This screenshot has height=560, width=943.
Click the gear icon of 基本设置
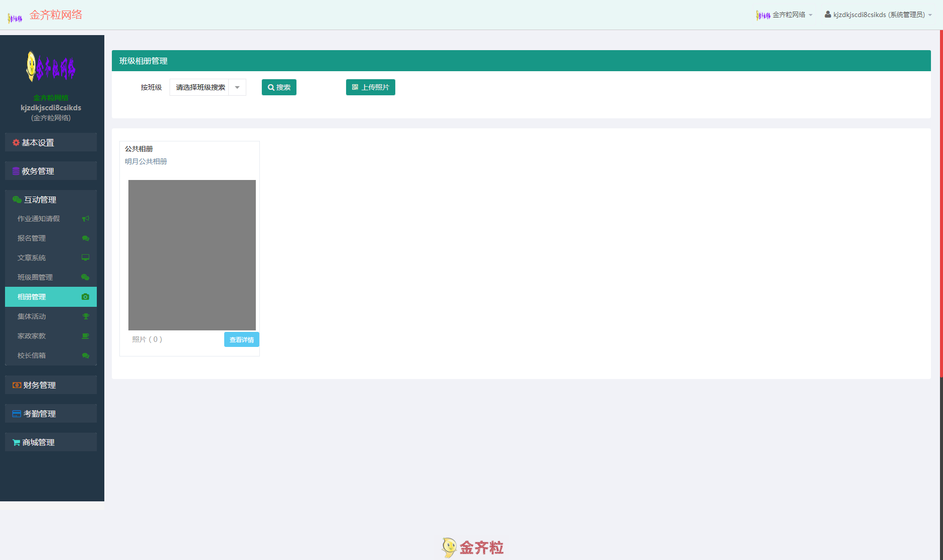pyautogui.click(x=16, y=142)
